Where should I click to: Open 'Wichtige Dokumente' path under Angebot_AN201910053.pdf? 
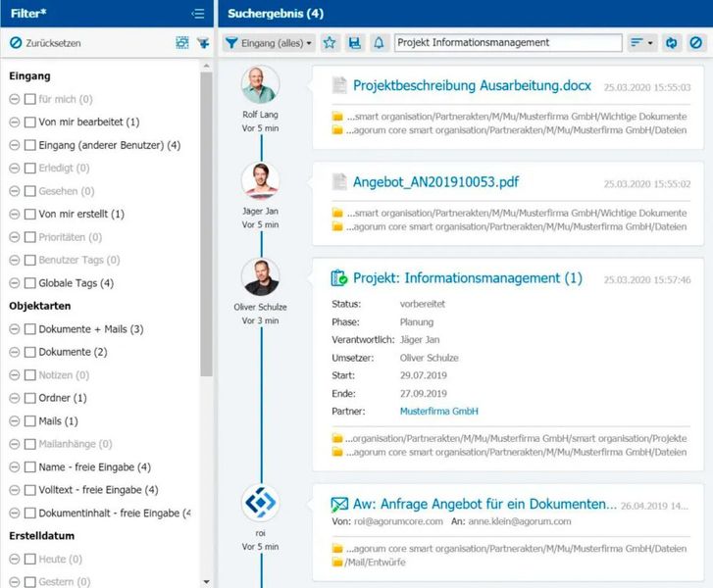point(517,213)
